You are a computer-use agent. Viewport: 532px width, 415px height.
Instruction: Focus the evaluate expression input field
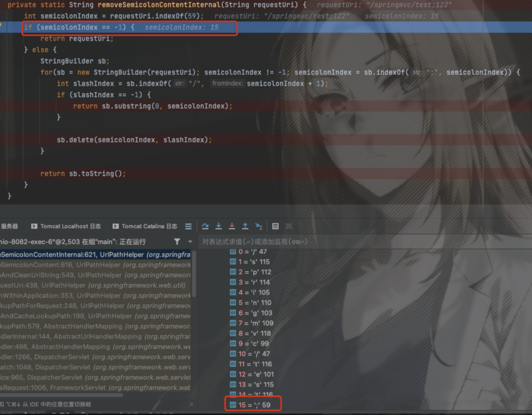click(365, 242)
